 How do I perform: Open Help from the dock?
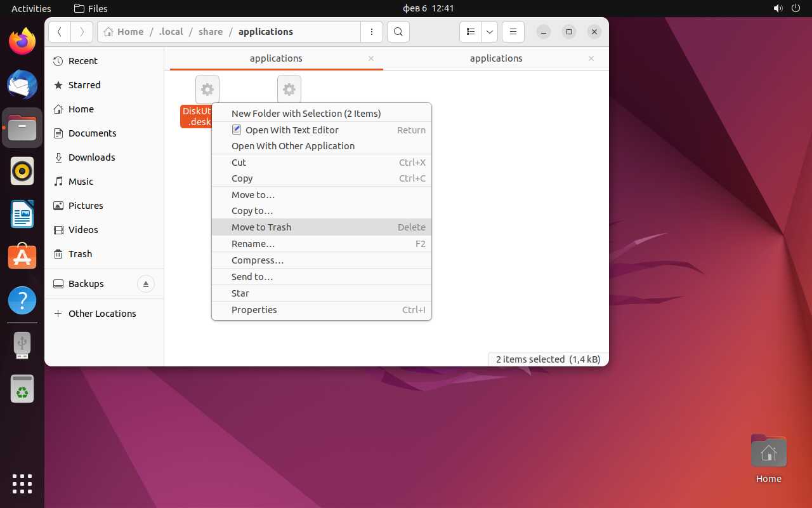pos(22,300)
